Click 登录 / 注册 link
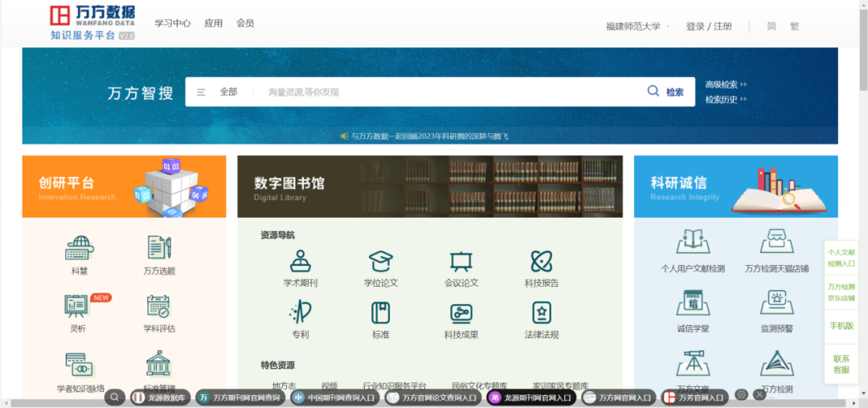The image size is (868, 408). tap(709, 26)
